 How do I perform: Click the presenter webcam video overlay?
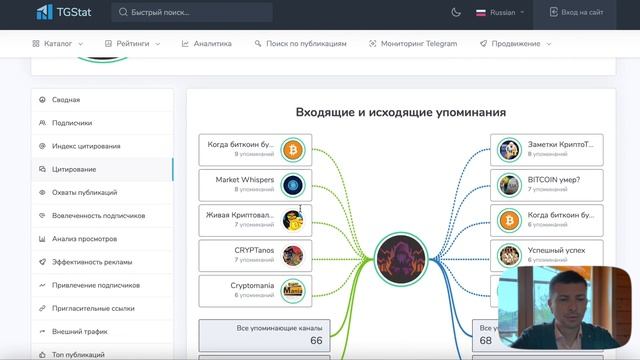564,308
